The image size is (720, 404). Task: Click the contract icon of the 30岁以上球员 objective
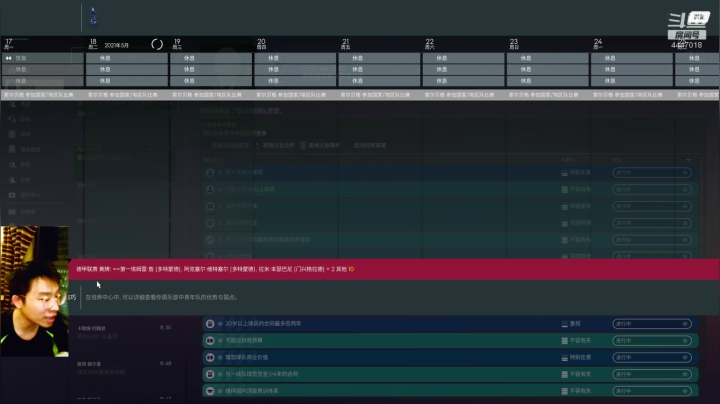tap(210, 324)
